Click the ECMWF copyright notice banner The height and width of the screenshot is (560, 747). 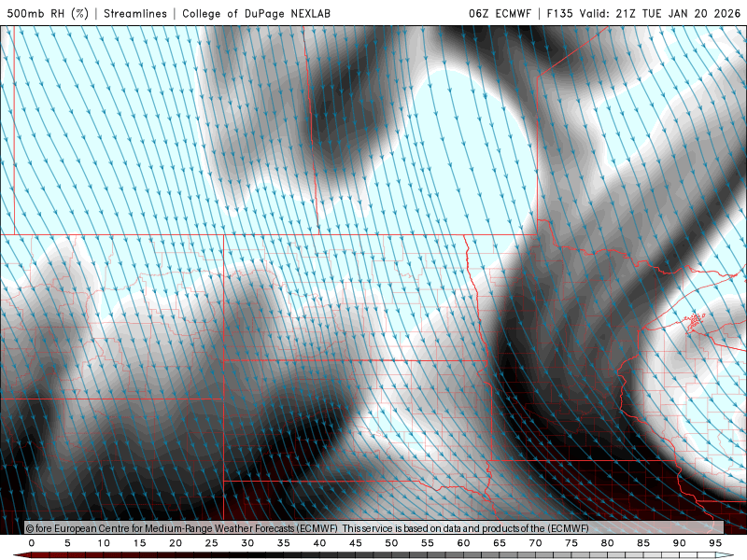(374, 528)
